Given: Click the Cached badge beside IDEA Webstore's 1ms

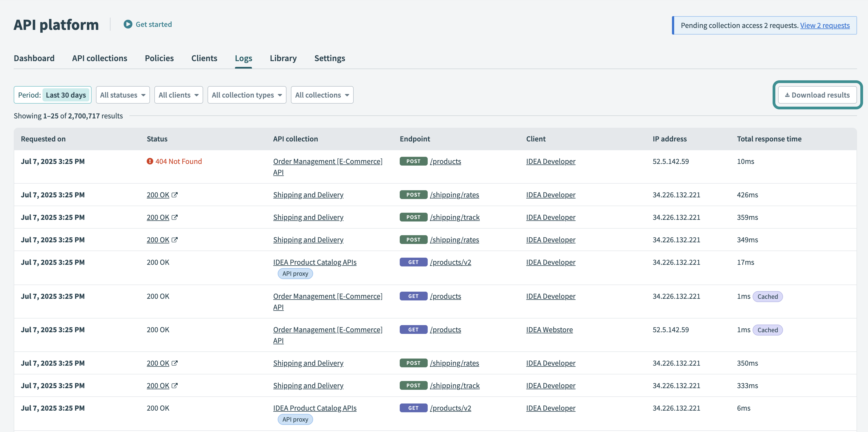Looking at the screenshot, I should 768,330.
